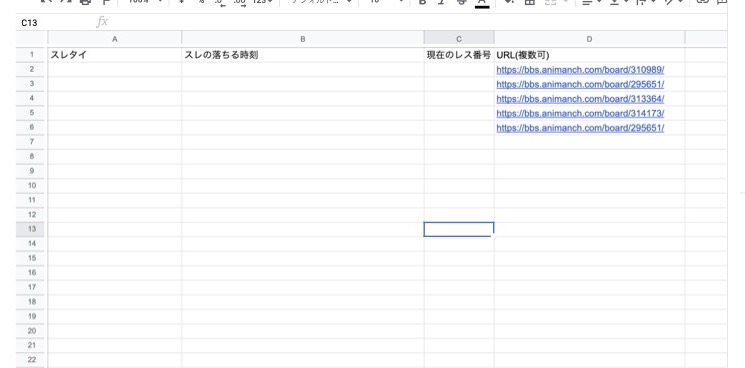The image size is (745, 368).
Task: Select row 16 via its row header
Action: [32, 273]
